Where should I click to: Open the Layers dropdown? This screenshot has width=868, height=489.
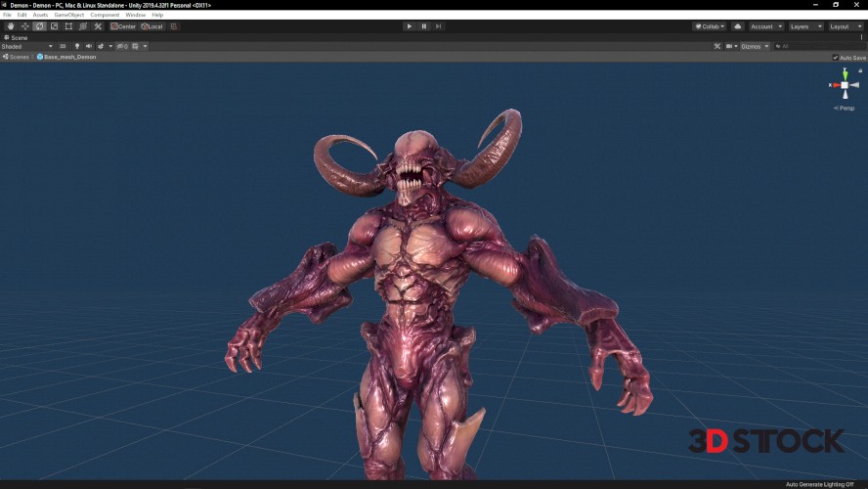pos(806,26)
